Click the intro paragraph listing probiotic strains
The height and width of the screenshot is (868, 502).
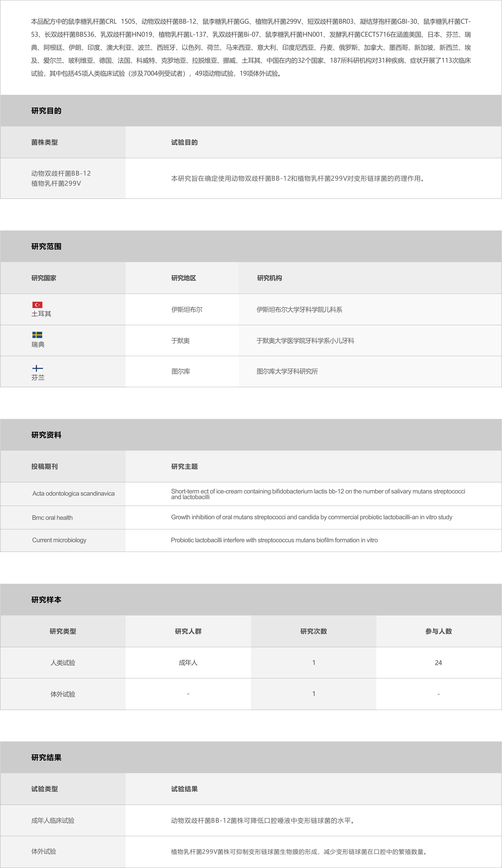[x=251, y=48]
